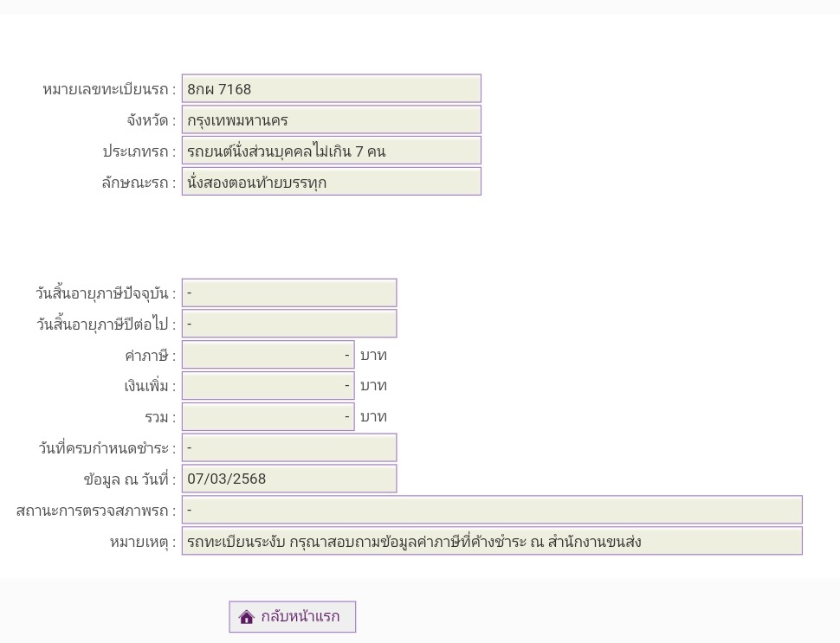Click the รวม total amount field
840x643 pixels.
point(268,417)
